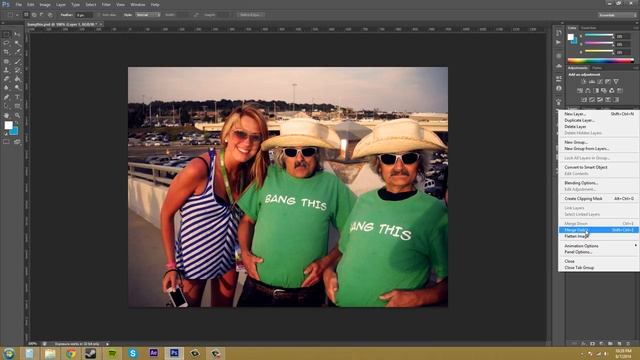The width and height of the screenshot is (640, 360).
Task: Pick a color from the spectrum ramp
Action: coord(600,61)
